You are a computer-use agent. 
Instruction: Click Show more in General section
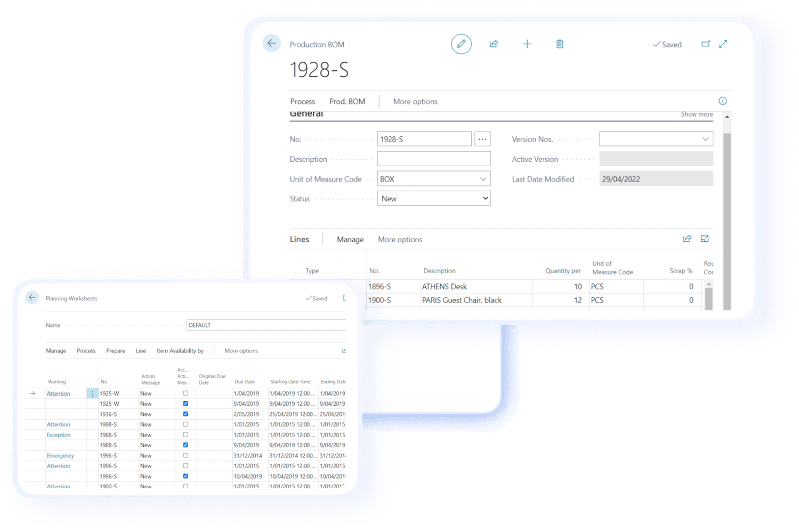[697, 114]
